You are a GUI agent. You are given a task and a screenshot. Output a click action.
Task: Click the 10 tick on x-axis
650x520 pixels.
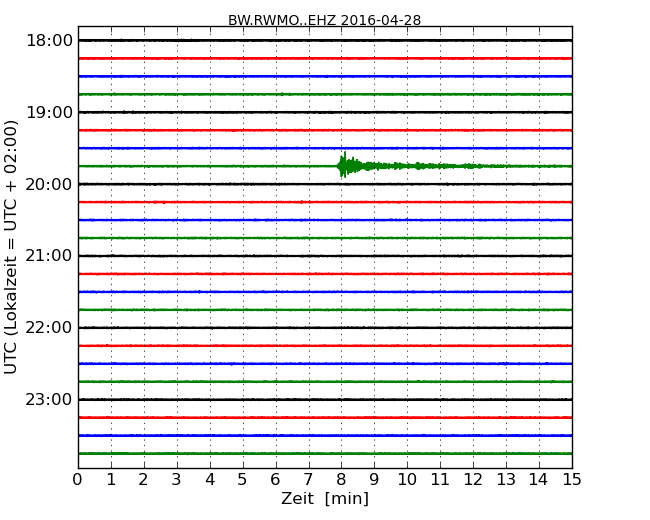click(407, 479)
